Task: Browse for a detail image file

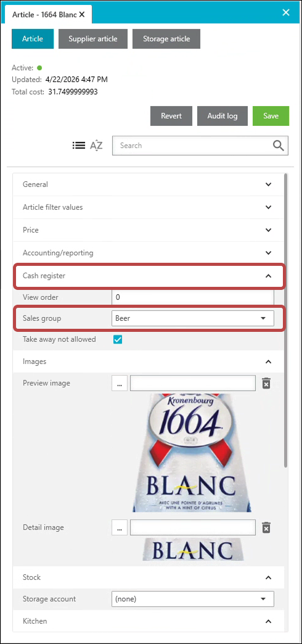Action: [x=120, y=528]
